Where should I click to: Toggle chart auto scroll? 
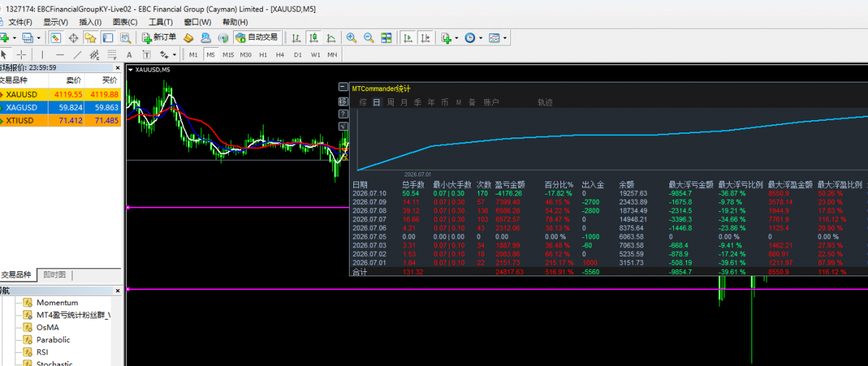408,38
